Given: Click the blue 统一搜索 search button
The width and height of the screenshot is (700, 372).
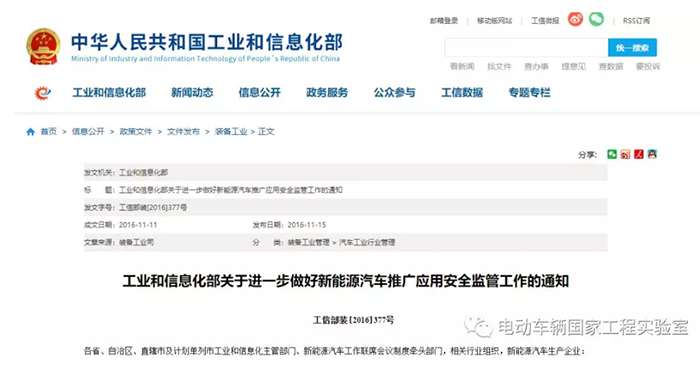Looking at the screenshot, I should [632, 47].
